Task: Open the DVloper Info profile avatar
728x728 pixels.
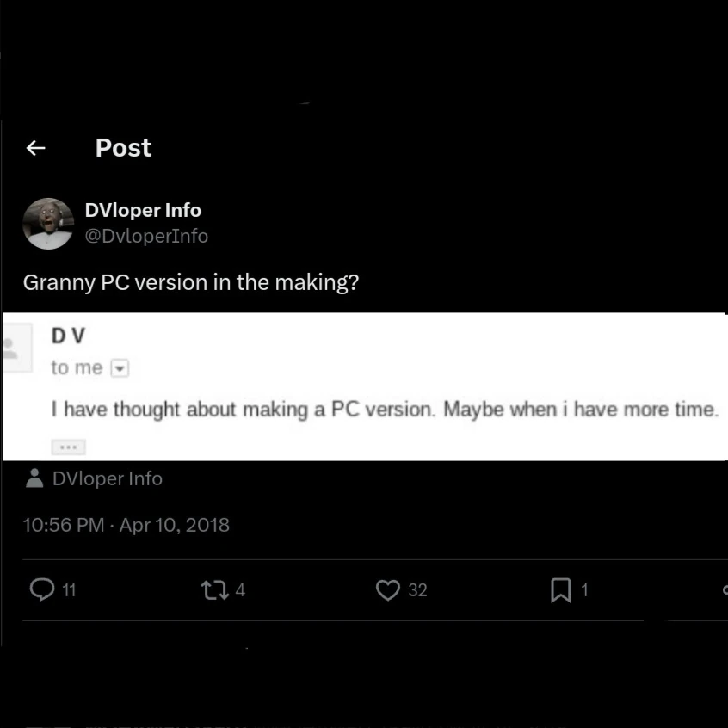Action: pos(48,223)
